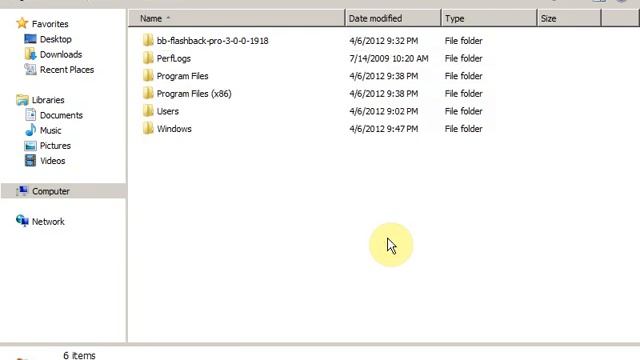Click the Music note icon
Image resolution: width=640 pixels, height=360 pixels.
[30, 130]
